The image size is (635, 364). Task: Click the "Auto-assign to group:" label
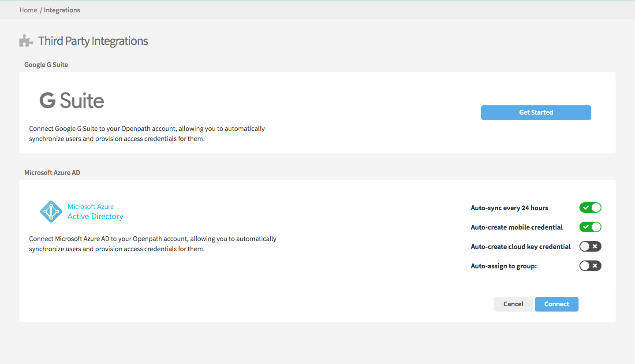pos(504,266)
